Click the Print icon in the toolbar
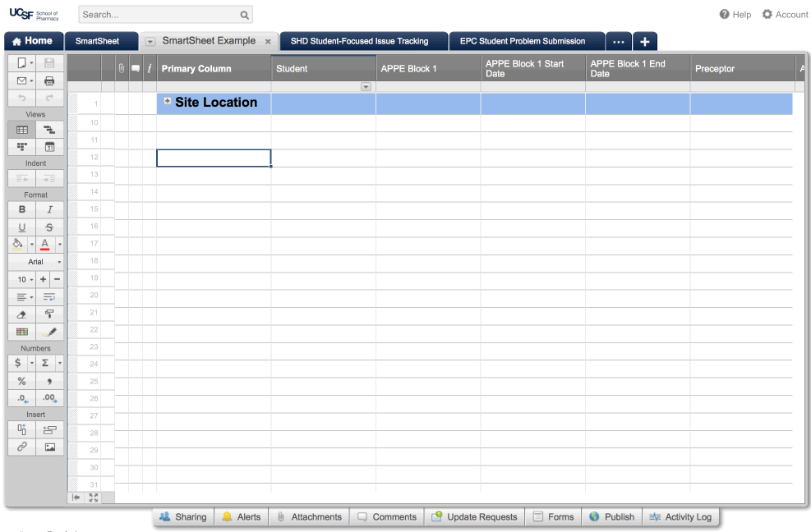The width and height of the screenshot is (811, 532). pos(49,80)
